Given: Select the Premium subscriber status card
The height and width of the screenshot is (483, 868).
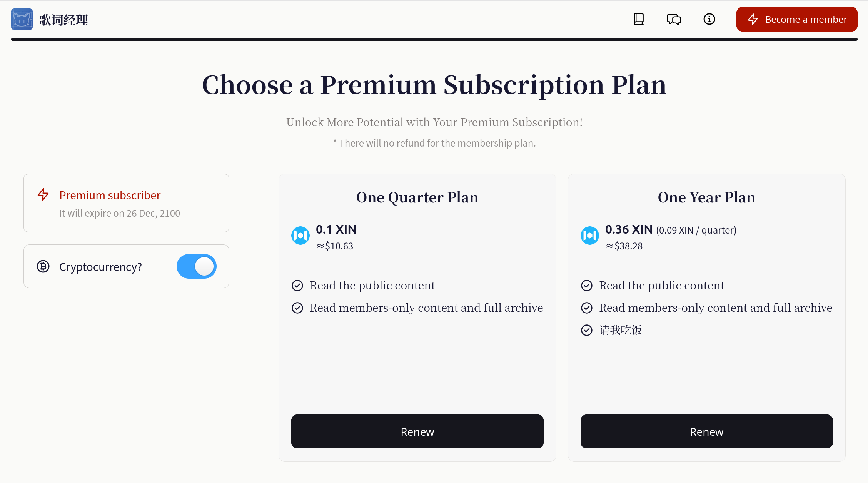Looking at the screenshot, I should pyautogui.click(x=126, y=203).
